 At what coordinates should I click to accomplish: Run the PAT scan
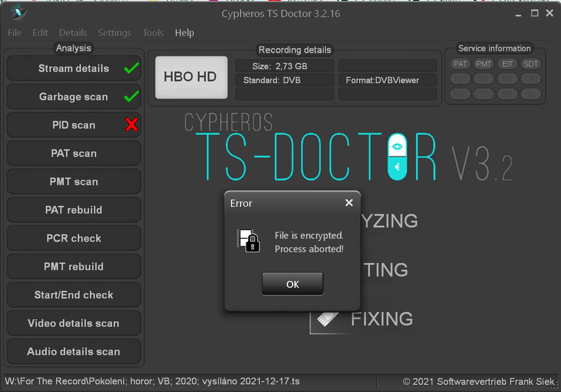coord(74,153)
